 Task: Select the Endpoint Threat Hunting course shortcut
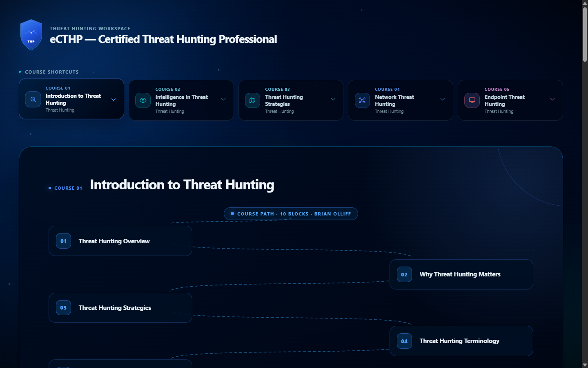point(510,100)
